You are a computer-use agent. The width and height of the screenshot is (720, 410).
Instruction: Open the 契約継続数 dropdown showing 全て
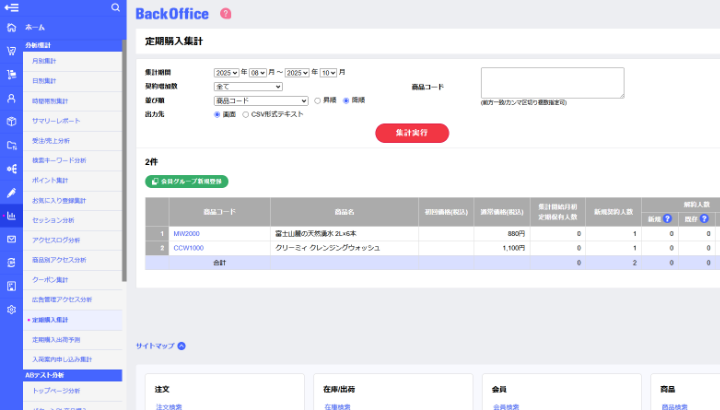pyautogui.click(x=248, y=87)
